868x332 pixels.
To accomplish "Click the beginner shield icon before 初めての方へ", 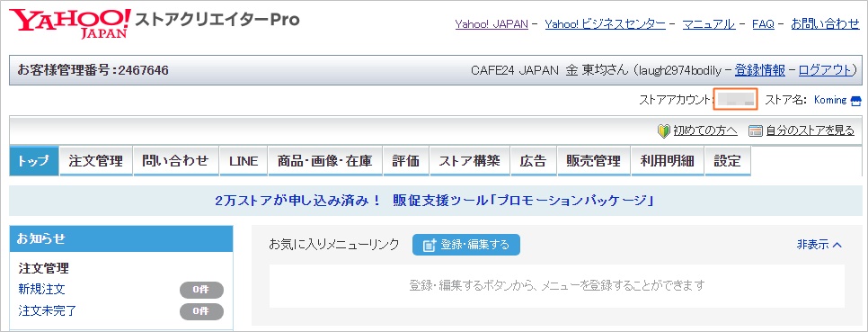I will tap(664, 131).
